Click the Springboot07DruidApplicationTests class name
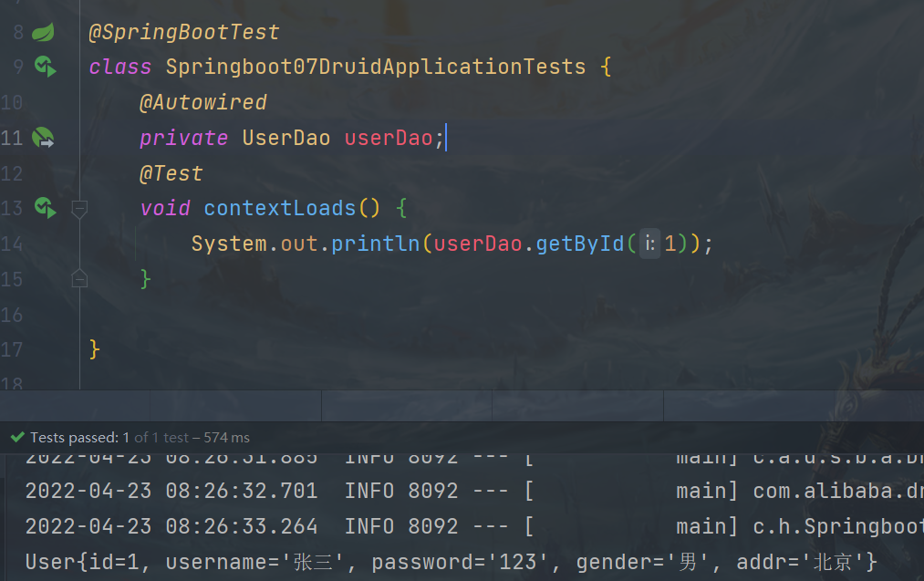Screen dimensions: 924x581 coord(375,67)
